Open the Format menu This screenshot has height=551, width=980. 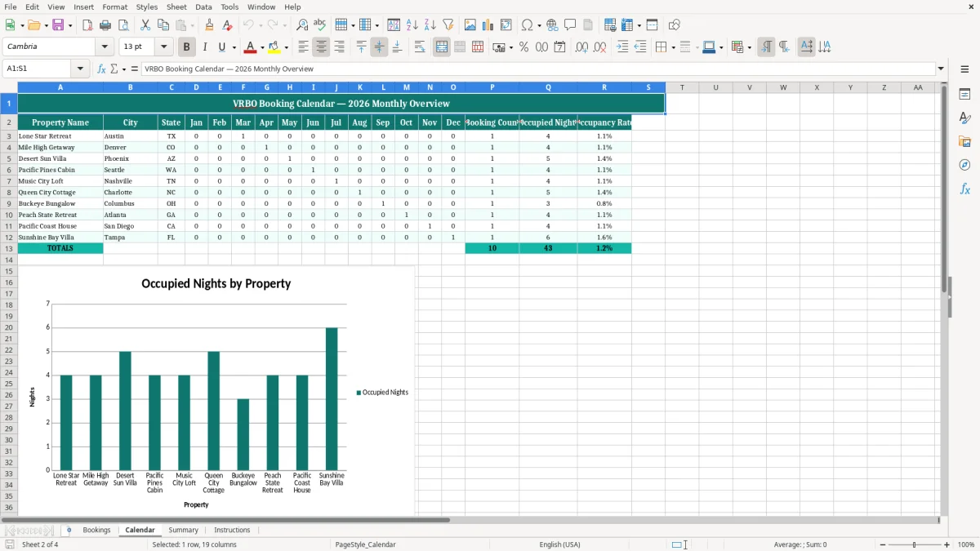[114, 7]
